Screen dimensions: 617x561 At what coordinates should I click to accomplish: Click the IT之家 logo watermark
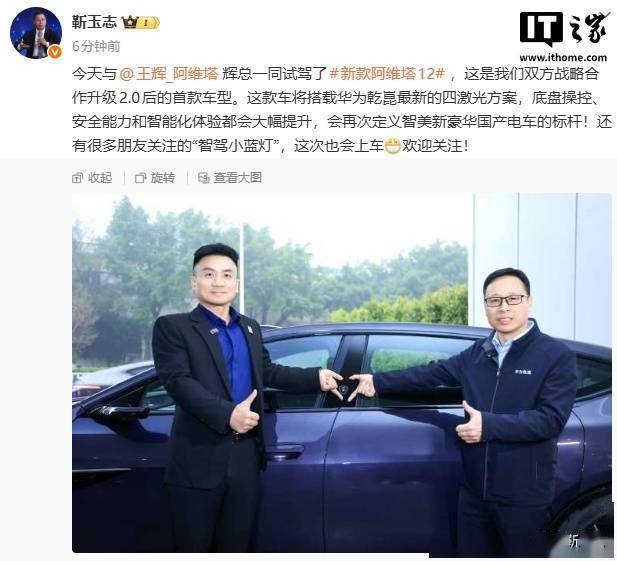(563, 29)
